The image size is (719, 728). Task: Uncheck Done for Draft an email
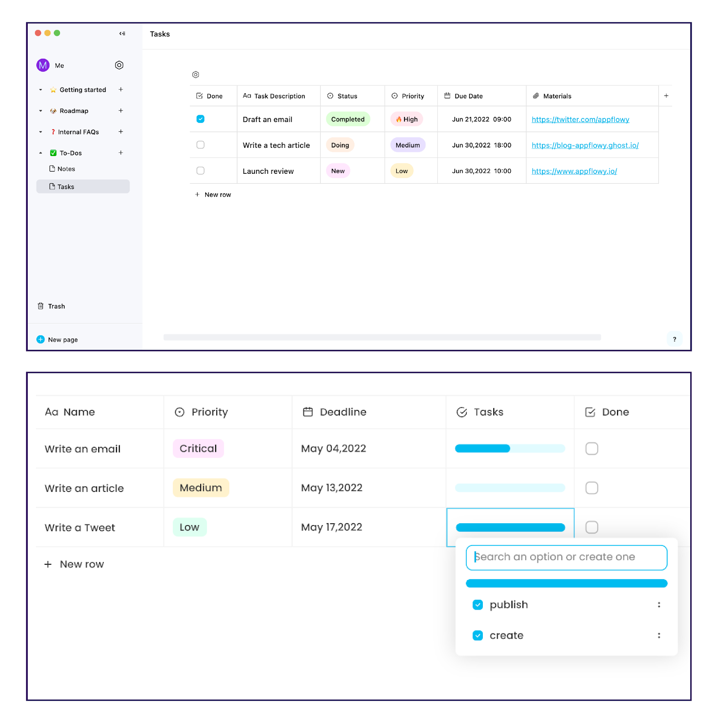coord(200,119)
